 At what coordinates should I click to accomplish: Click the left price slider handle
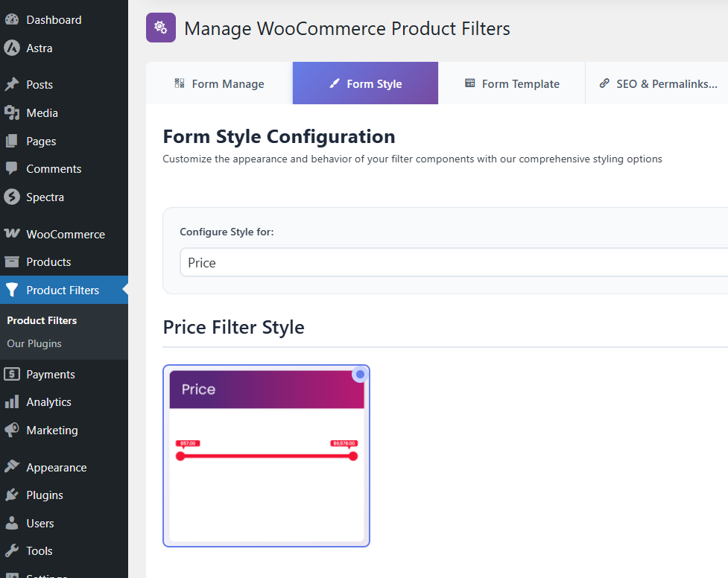point(180,457)
